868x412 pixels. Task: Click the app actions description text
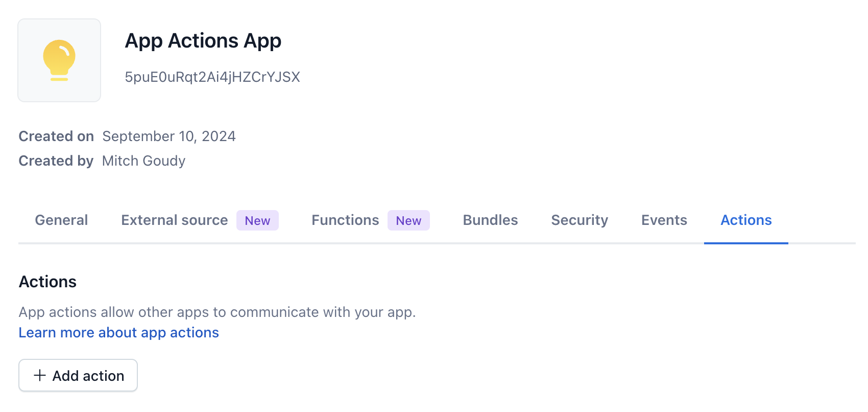tap(217, 312)
